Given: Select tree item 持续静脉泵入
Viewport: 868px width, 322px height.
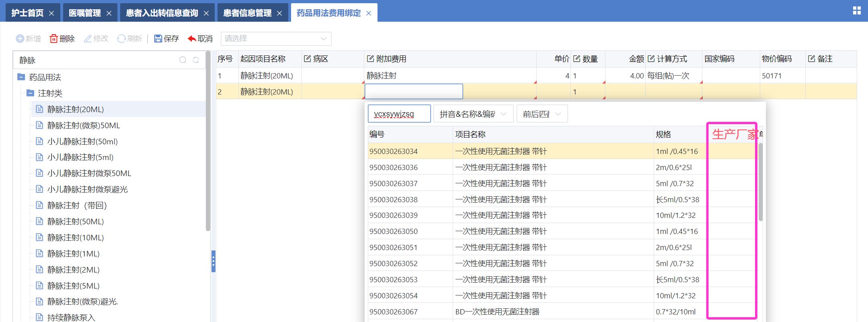Looking at the screenshot, I should point(71,318).
